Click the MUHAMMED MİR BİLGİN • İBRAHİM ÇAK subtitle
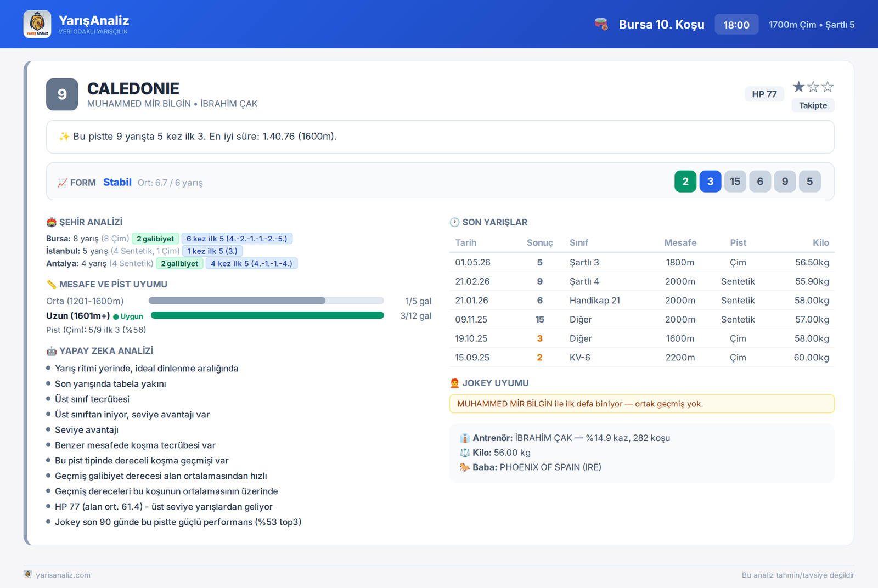Screen dimensions: 878x588 coord(172,104)
